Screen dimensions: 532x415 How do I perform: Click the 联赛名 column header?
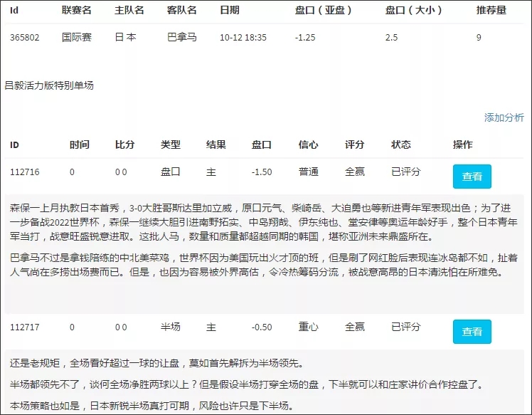(77, 10)
